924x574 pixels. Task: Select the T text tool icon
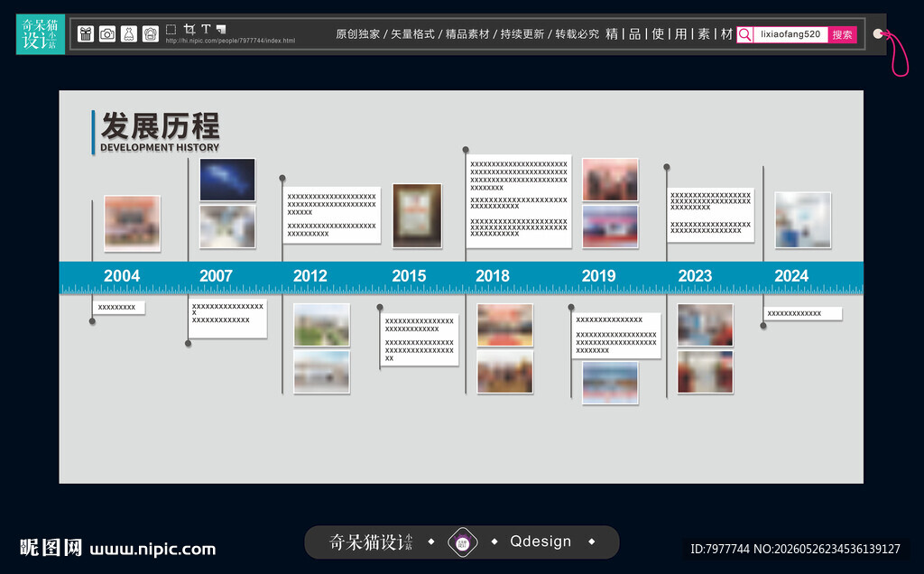click(206, 29)
